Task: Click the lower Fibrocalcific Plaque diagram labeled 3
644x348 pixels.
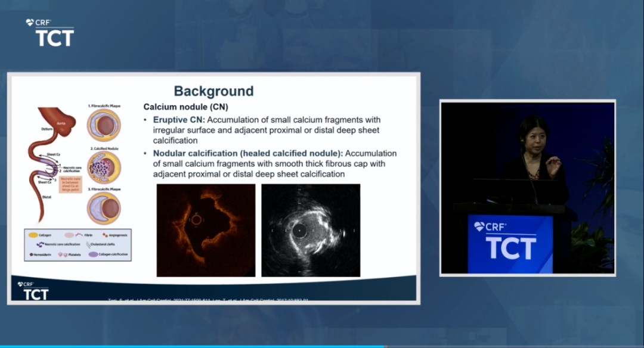Action: point(104,208)
